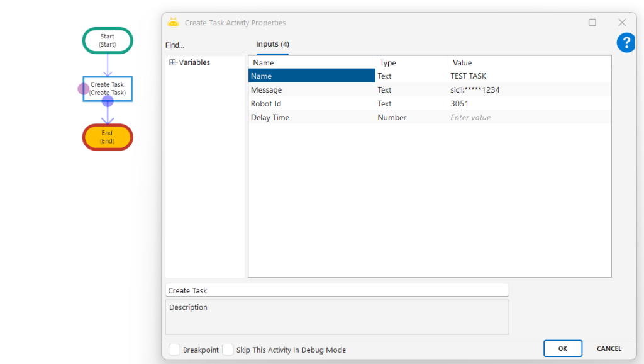
Task: Click the yellow robot icon in title bar
Action: [x=174, y=23]
